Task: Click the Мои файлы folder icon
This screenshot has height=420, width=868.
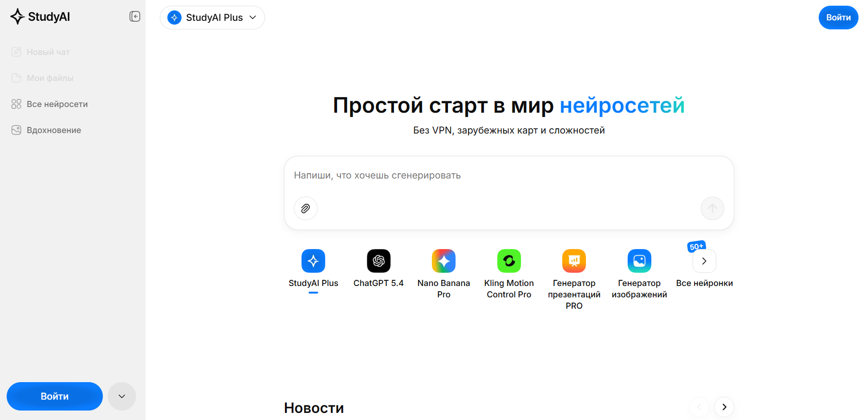Action: tap(17, 78)
